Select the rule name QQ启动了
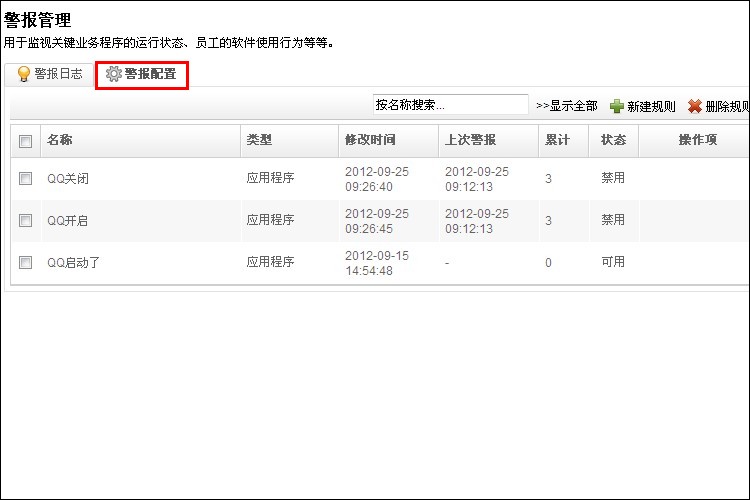This screenshot has height=500, width=750. tap(73, 262)
